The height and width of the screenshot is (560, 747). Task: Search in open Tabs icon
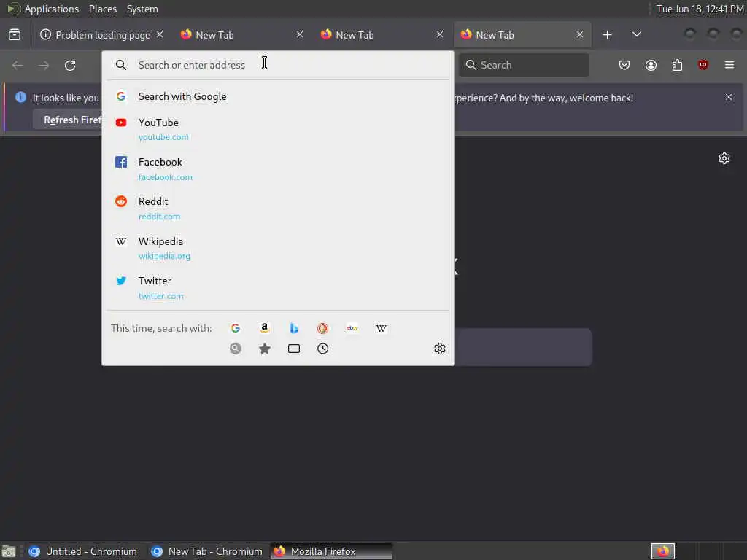click(x=294, y=349)
